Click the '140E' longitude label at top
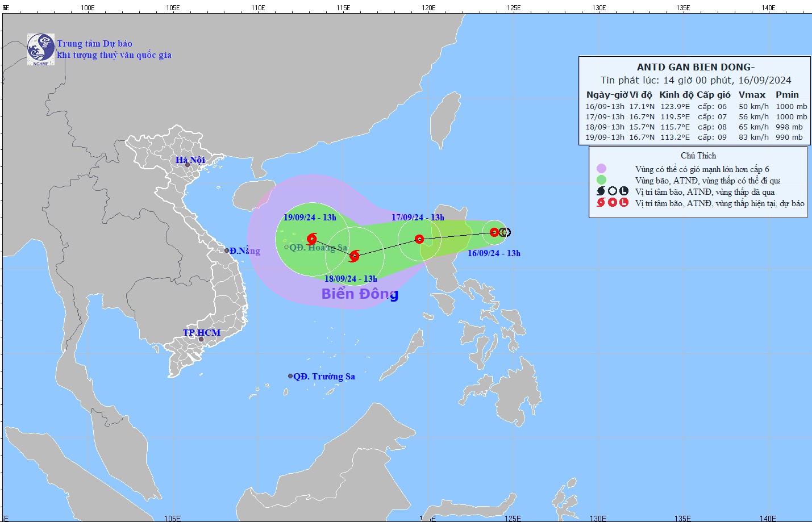The image size is (812, 522). [768, 7]
